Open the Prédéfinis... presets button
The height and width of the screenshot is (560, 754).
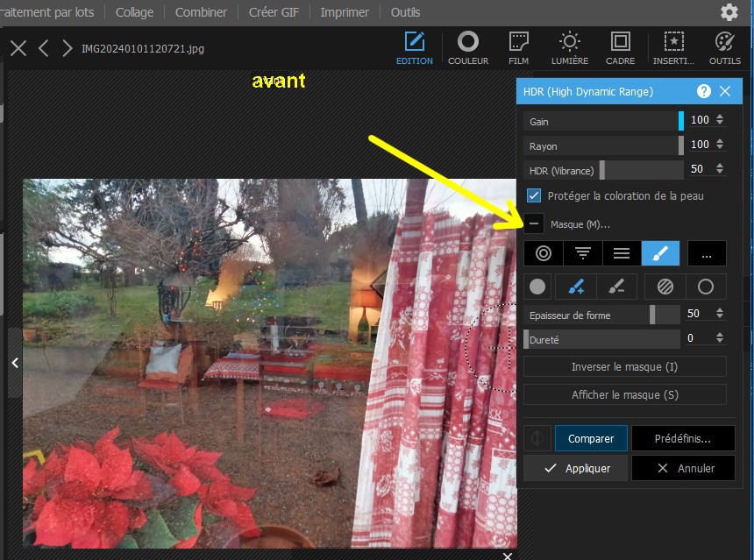click(683, 438)
